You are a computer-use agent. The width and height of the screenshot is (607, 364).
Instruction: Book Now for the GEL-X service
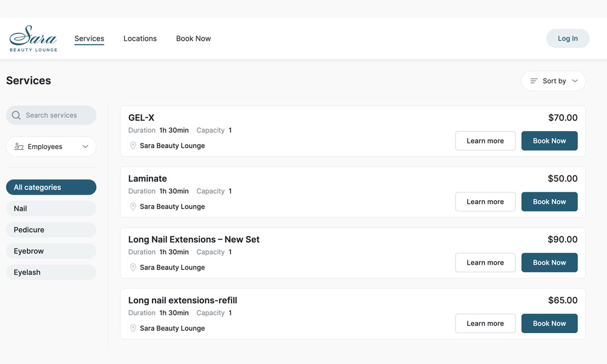(x=549, y=141)
